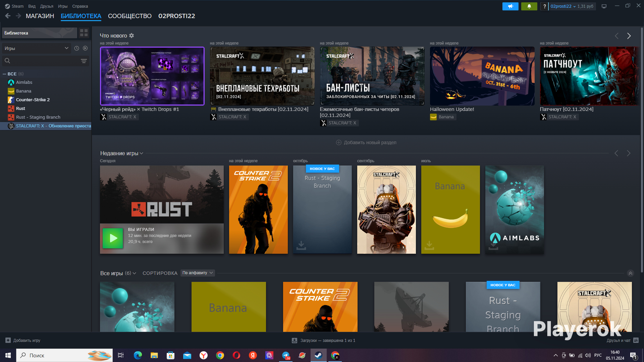Viewport: 644px width, 362px height.
Task: Open the announcements megaphone button
Action: point(510,6)
